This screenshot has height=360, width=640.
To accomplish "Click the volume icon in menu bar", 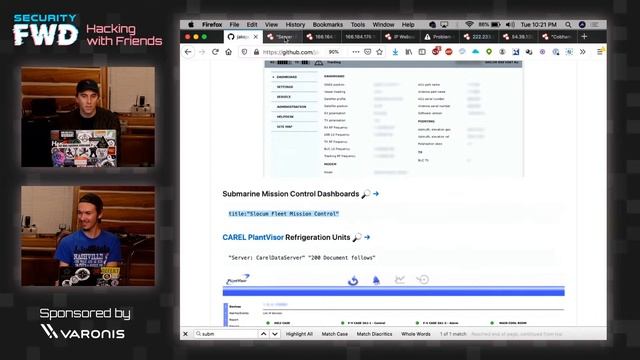I will pos(510,24).
